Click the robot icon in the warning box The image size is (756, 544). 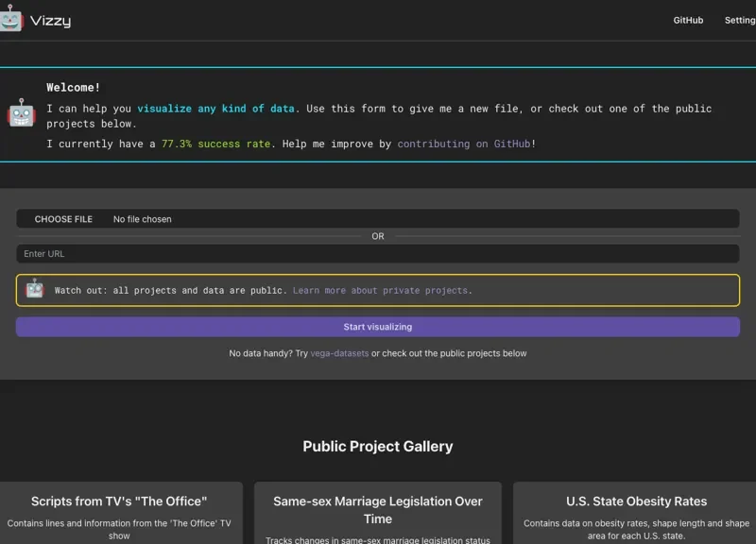[35, 290]
